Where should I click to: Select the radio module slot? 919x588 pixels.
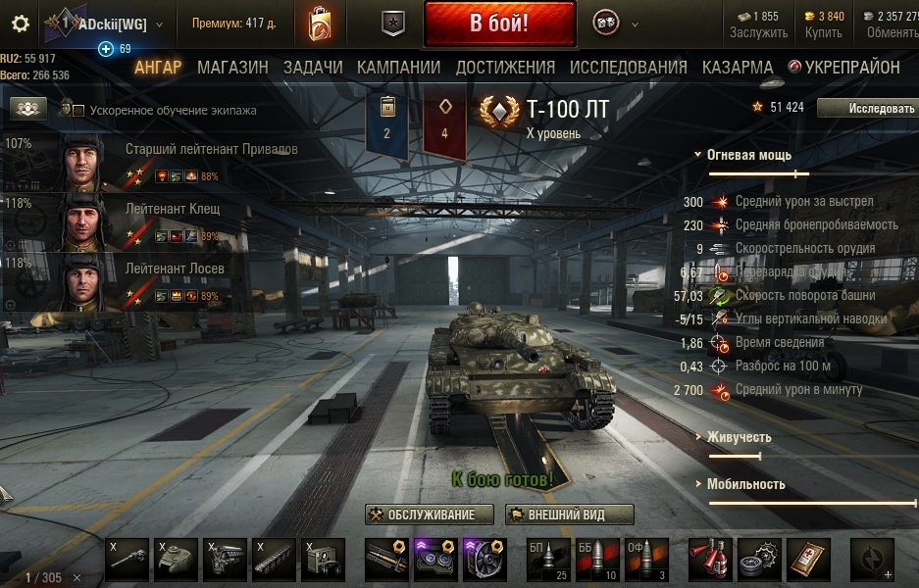pos(323,560)
